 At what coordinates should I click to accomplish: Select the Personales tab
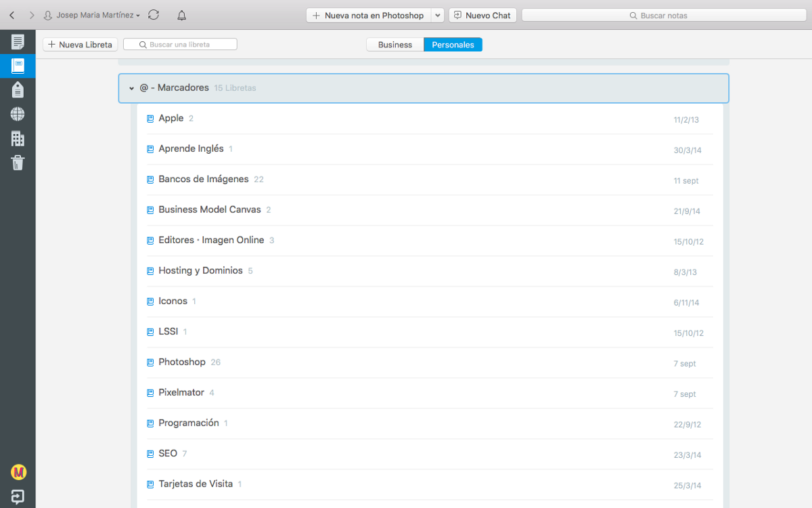tap(453, 45)
